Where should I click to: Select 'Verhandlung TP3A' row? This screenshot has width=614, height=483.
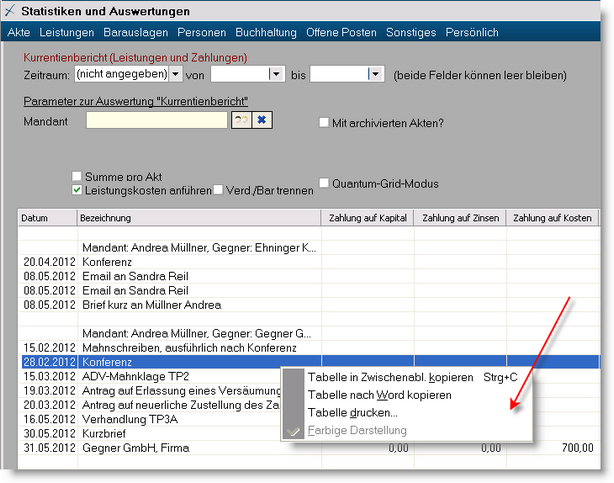pyautogui.click(x=150, y=419)
